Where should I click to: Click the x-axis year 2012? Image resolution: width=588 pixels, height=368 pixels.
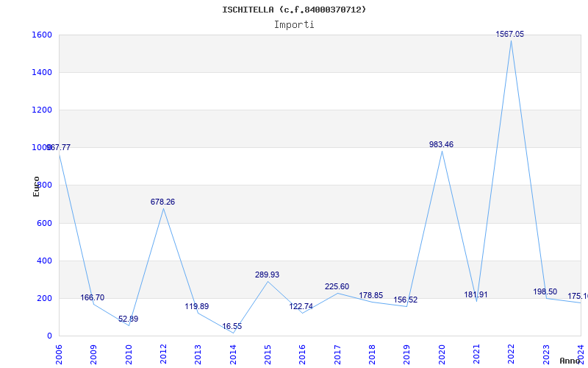(163, 355)
